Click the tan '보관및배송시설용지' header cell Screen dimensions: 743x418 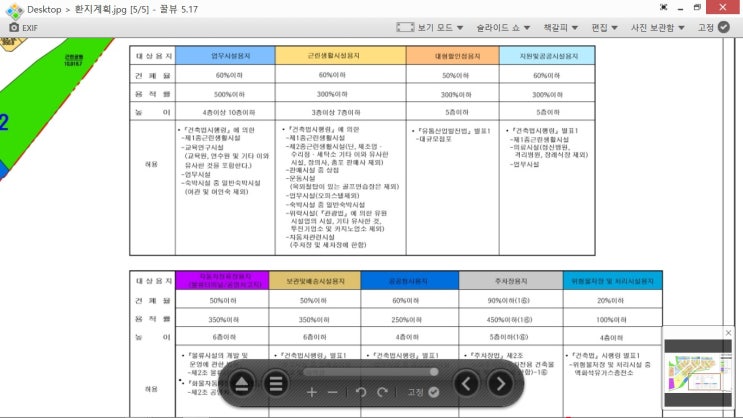point(315,281)
